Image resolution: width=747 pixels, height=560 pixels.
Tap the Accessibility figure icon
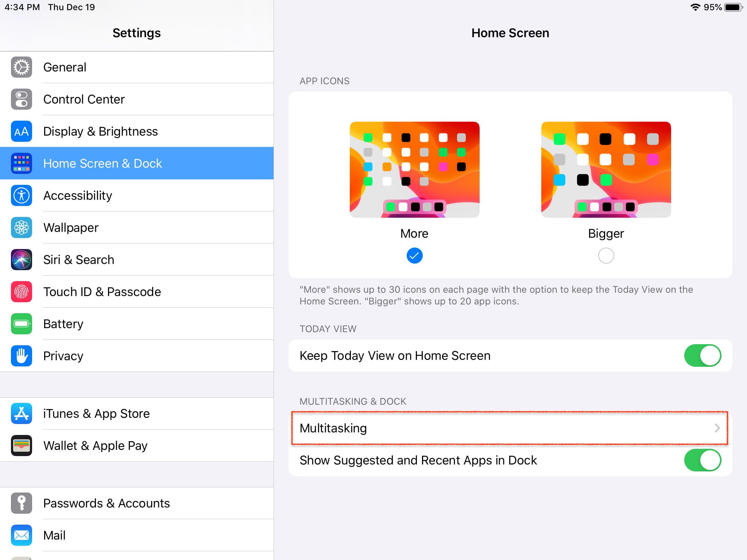(x=22, y=195)
